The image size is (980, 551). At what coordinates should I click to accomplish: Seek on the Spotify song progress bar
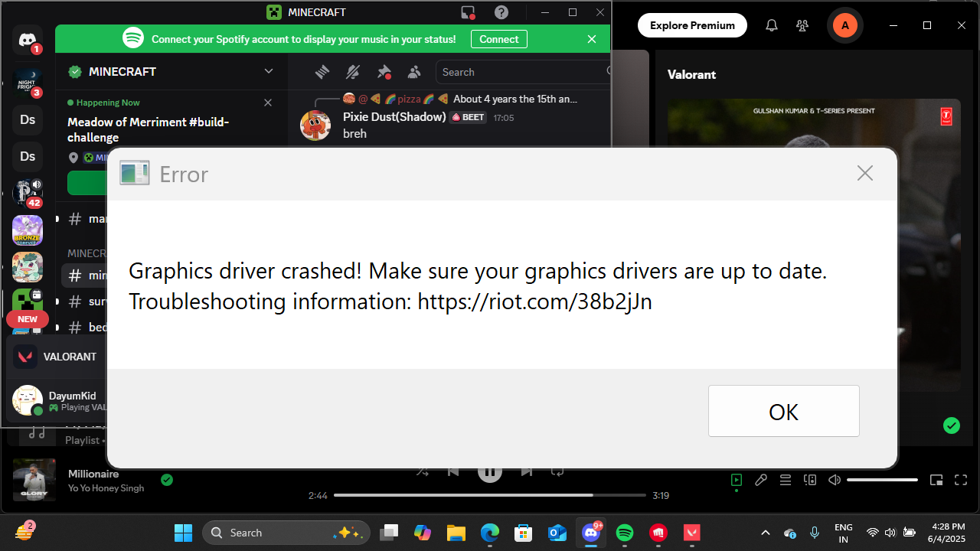[x=490, y=495]
